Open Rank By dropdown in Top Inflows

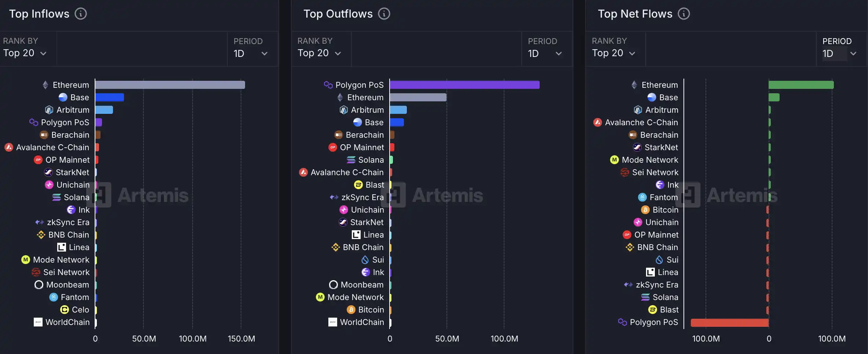[x=25, y=53]
